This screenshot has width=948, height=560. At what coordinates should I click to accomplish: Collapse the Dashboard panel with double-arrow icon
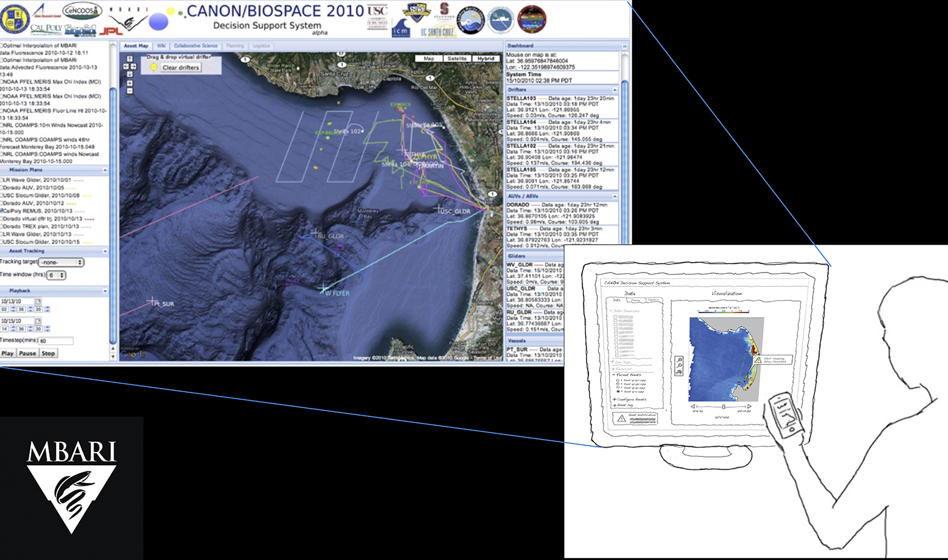click(624, 46)
